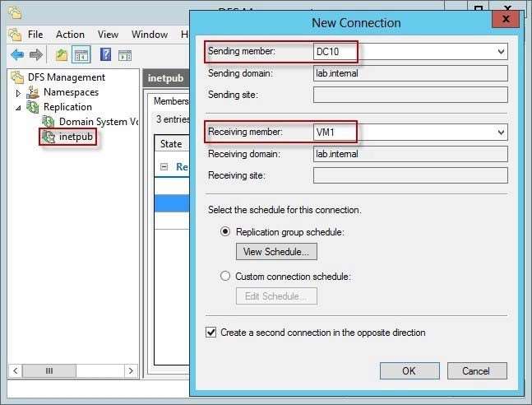Open the Action menu

pos(70,35)
